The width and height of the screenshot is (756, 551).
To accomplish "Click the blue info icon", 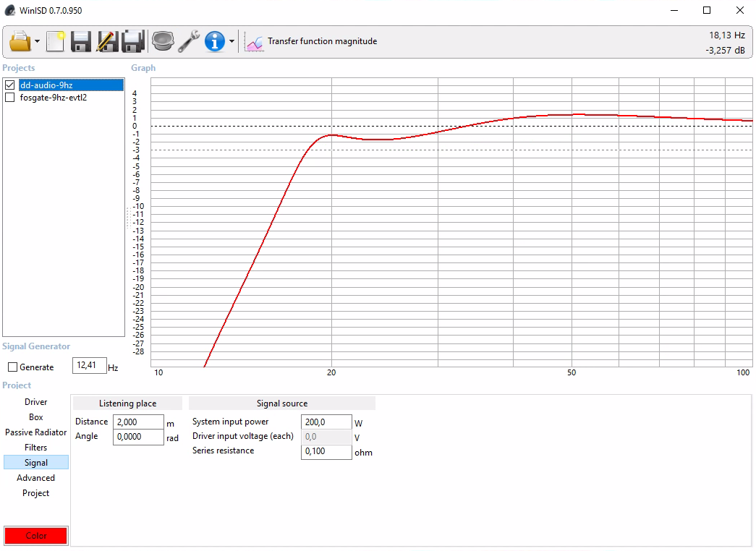I will point(215,41).
